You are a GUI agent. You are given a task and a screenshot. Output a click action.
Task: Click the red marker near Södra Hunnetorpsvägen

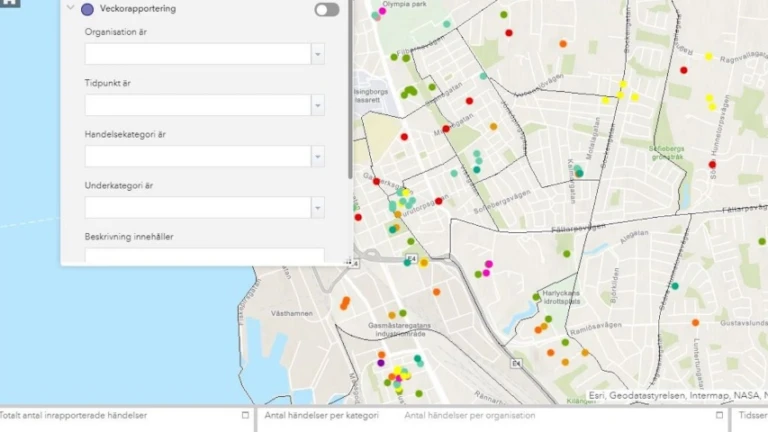[x=712, y=164]
